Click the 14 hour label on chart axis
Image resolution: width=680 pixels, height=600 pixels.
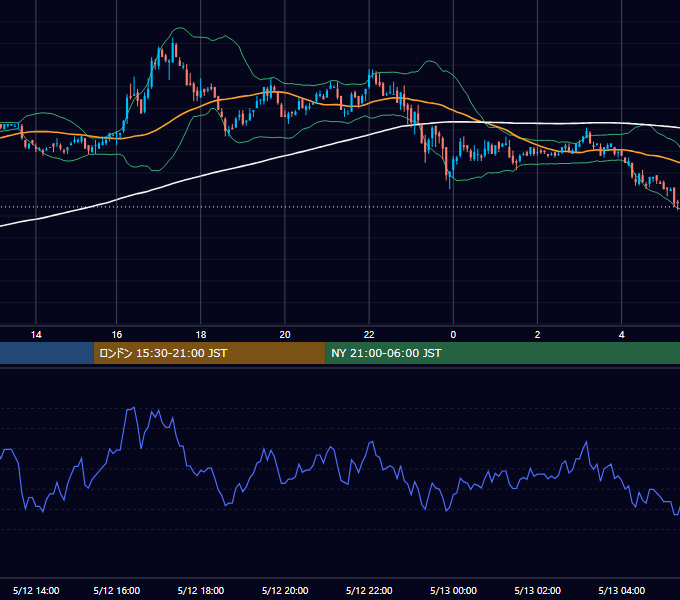coord(36,335)
